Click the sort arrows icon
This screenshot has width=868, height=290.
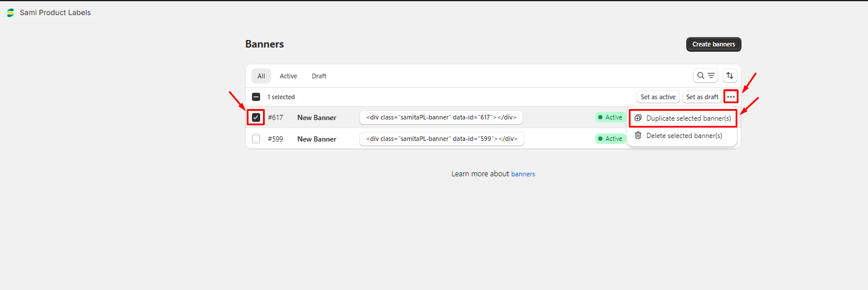coord(730,75)
